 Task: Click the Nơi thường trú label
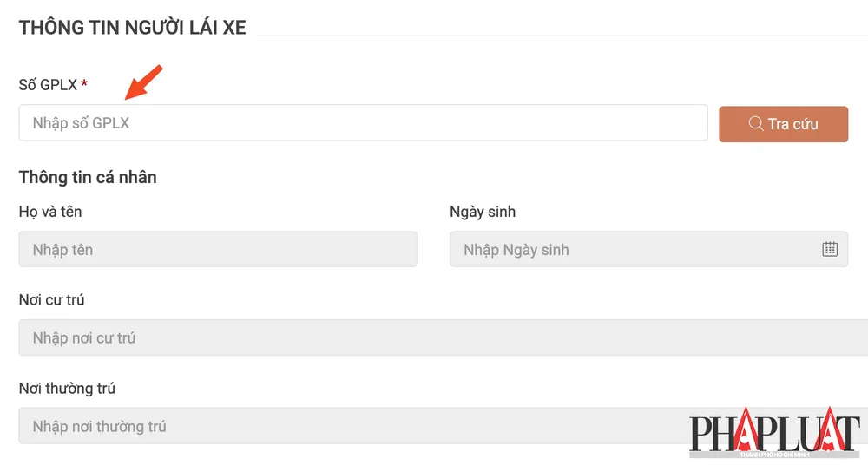67,388
